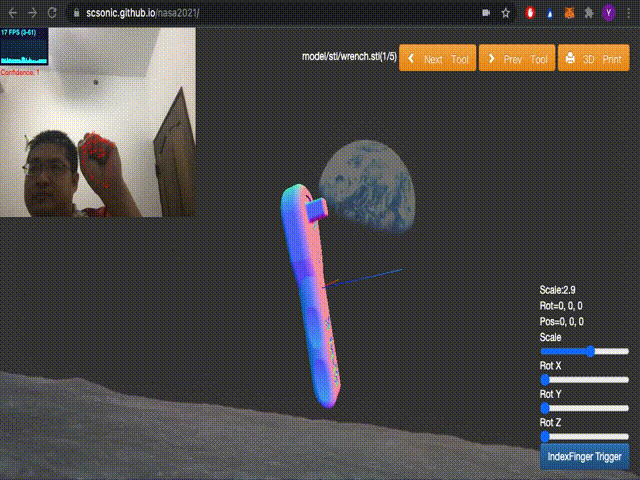Viewport: 640px width, 480px height.
Task: Click the browser forward arrow
Action: 32,13
